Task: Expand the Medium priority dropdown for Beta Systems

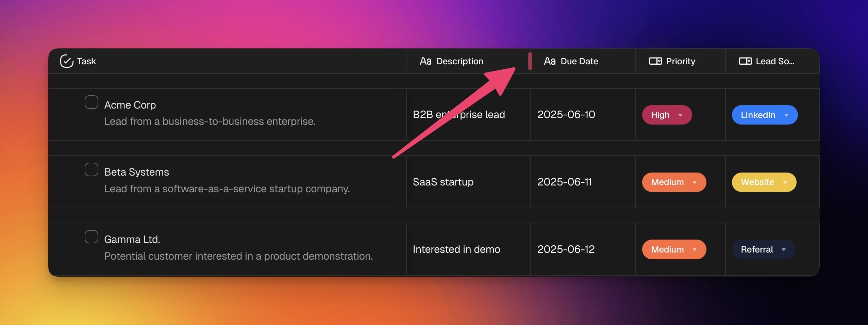Action: [x=674, y=182]
